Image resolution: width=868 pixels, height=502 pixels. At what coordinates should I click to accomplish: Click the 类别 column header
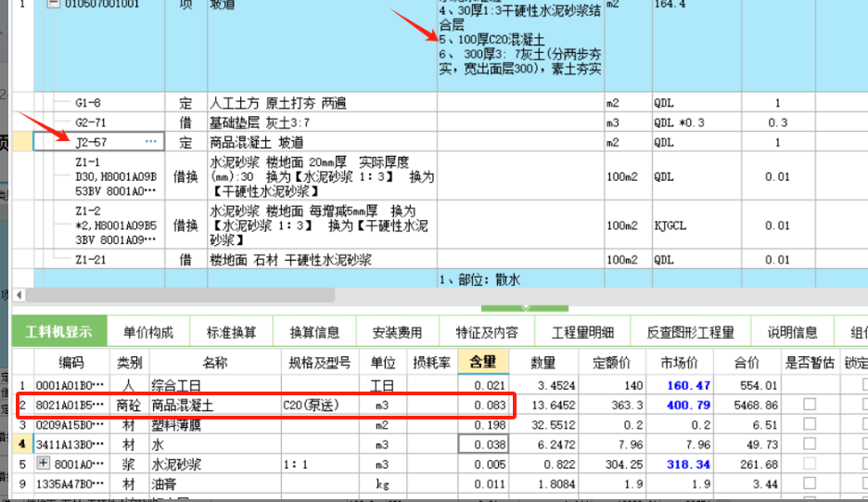(130, 363)
